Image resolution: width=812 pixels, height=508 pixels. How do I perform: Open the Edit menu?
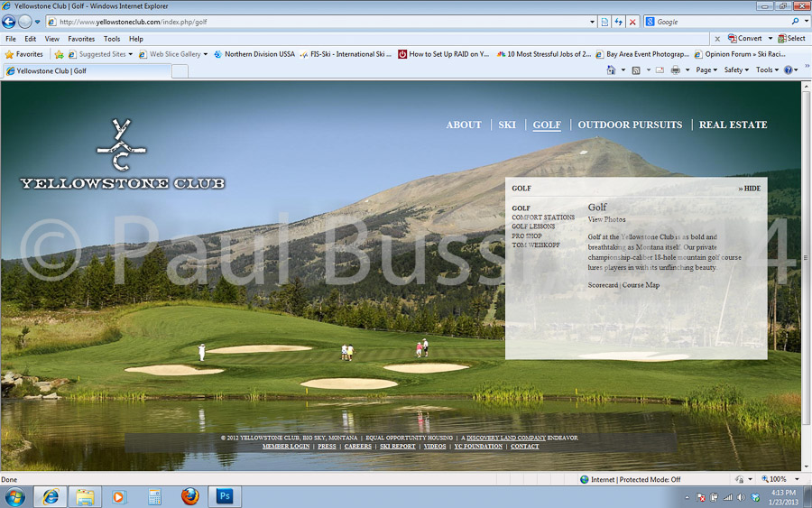coord(30,39)
